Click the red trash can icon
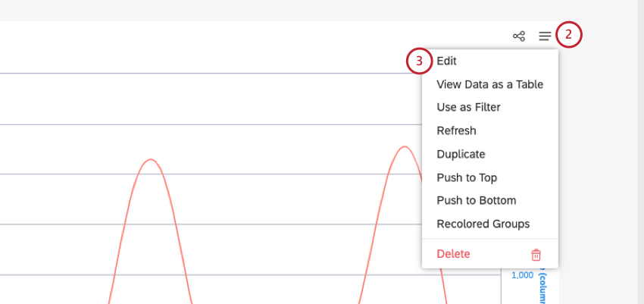 point(536,255)
